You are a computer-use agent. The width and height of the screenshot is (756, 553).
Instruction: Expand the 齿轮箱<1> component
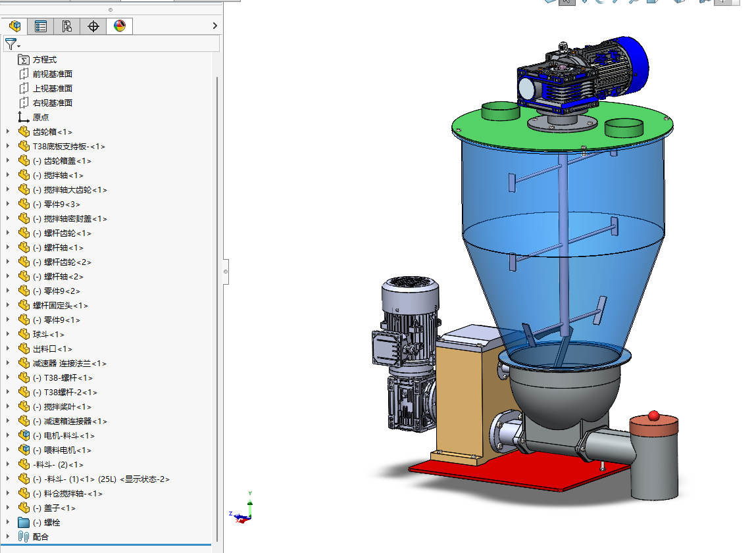click(8, 132)
